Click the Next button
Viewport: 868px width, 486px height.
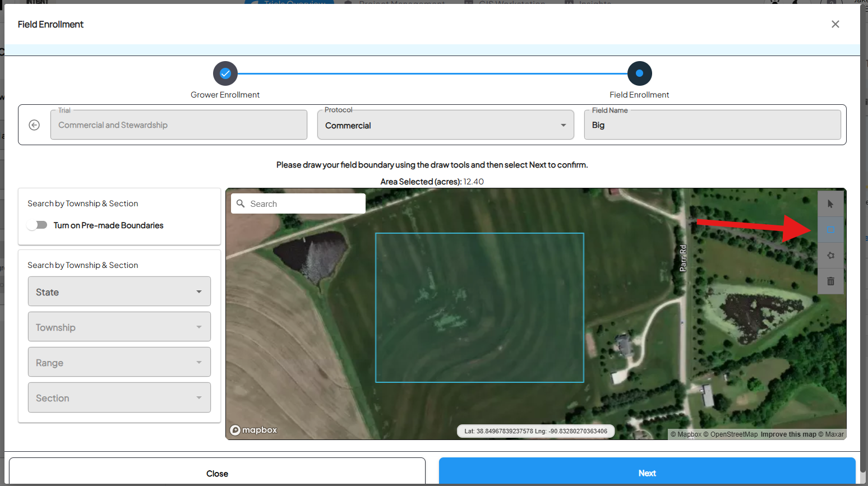click(x=647, y=472)
